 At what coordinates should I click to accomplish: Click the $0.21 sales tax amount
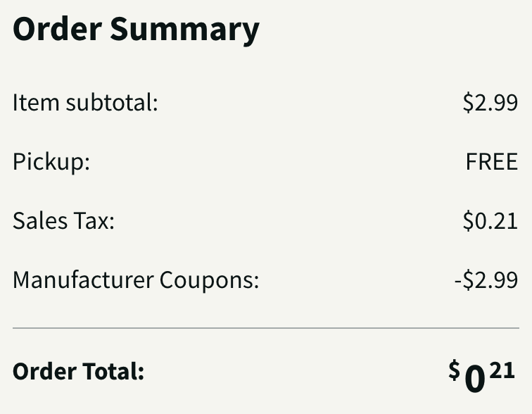[490, 220]
